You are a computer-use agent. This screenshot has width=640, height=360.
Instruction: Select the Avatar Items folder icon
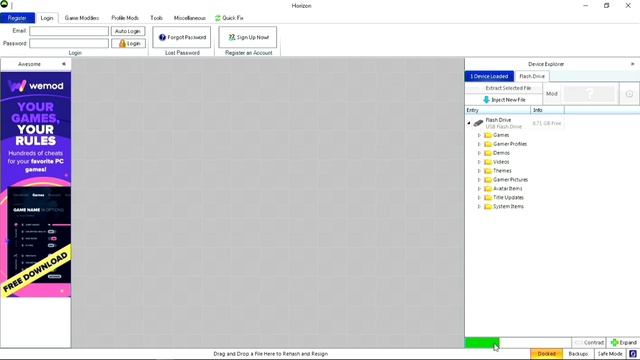pos(488,189)
